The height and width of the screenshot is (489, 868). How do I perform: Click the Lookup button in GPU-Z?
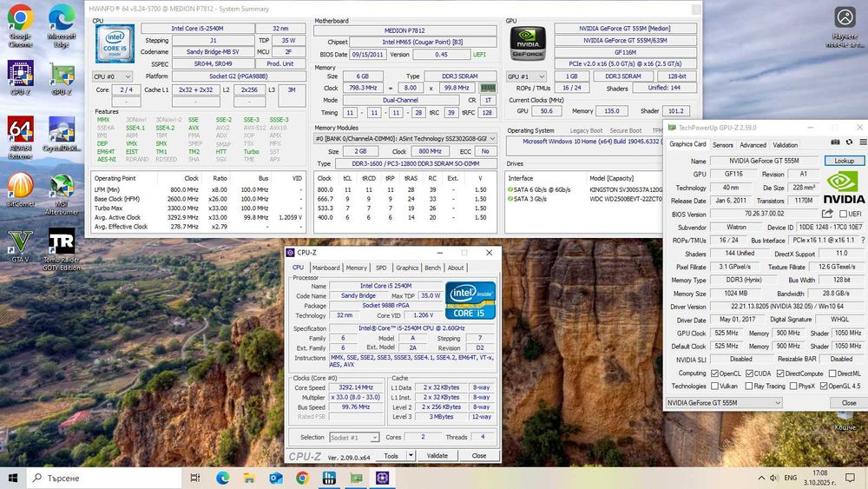pyautogui.click(x=844, y=161)
